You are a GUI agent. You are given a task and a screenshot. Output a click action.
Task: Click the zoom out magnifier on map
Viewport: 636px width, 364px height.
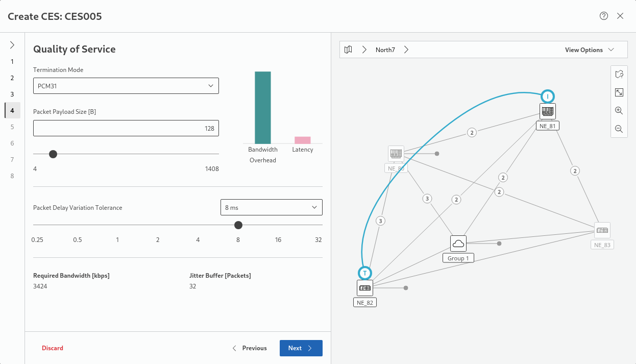619,129
